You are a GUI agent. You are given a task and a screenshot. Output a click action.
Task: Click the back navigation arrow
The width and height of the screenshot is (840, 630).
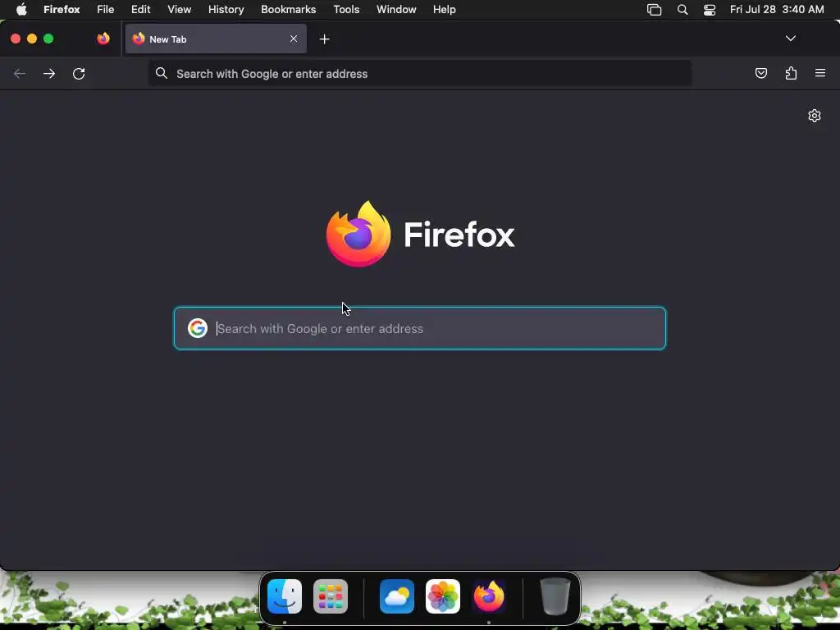tap(20, 73)
